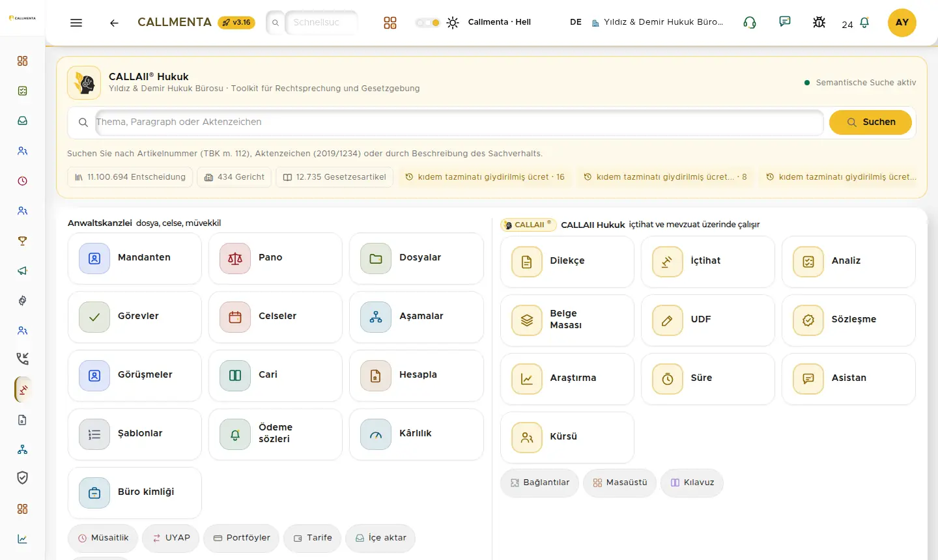
Task: Open the Dilekçe card
Action: click(567, 262)
